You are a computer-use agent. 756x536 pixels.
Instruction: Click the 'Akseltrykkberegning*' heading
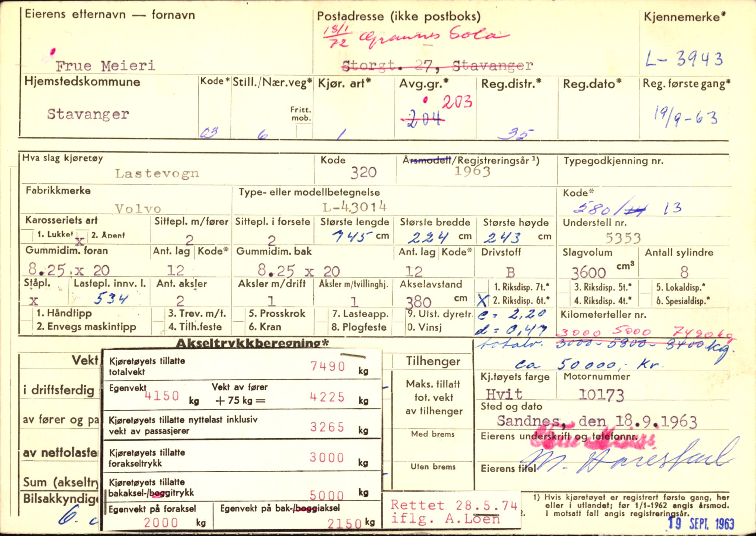pos(252,343)
